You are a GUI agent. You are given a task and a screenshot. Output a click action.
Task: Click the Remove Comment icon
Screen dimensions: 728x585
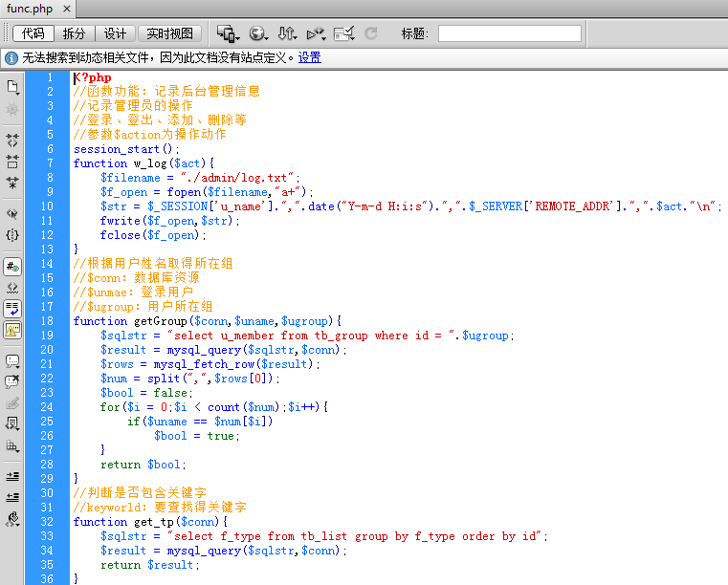tap(12, 382)
